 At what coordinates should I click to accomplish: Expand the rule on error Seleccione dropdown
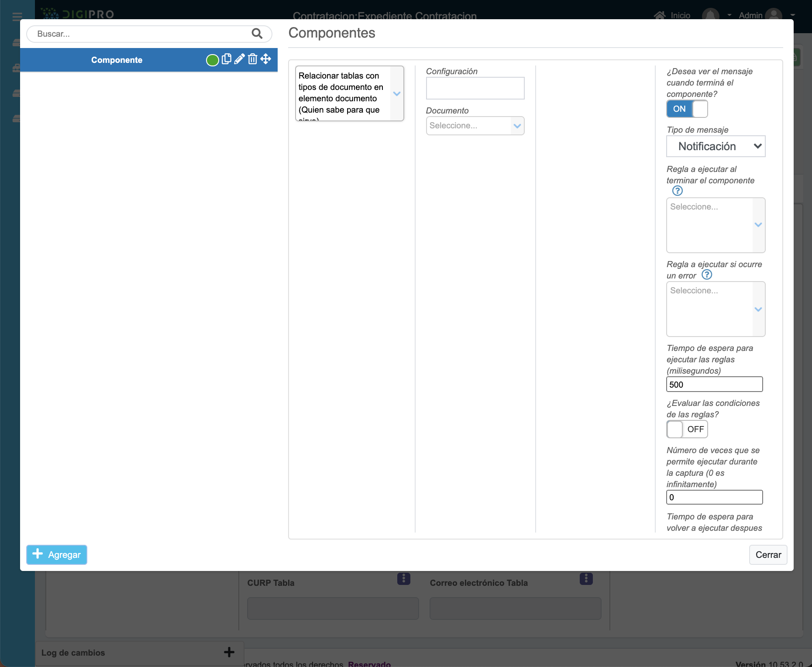click(x=716, y=309)
